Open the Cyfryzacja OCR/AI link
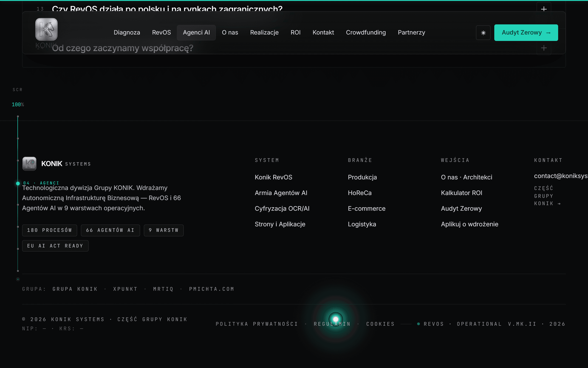 (282, 209)
